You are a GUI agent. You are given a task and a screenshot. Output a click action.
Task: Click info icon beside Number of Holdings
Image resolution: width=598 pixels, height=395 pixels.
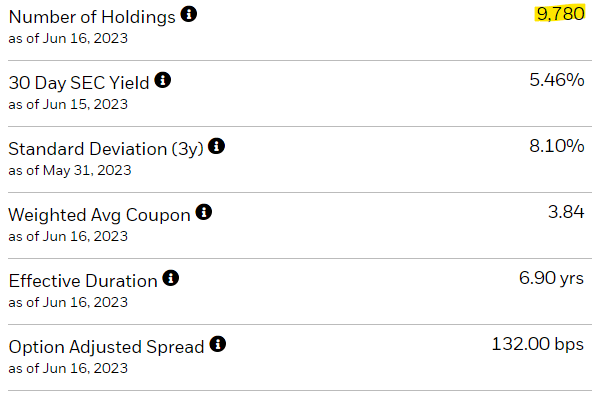point(189,14)
